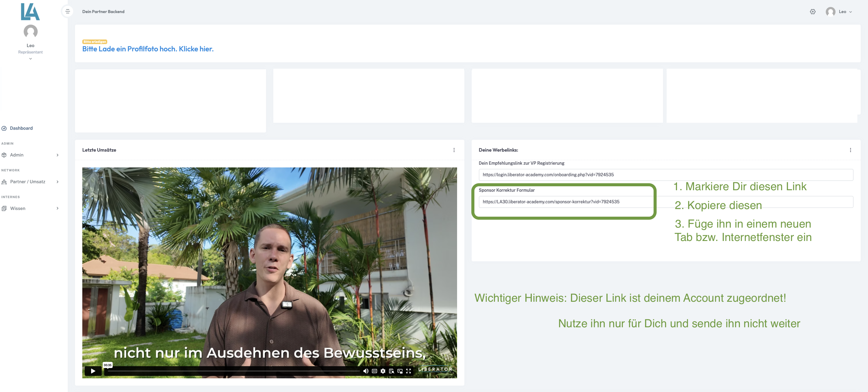
Task: Play the embedded video
Action: pyautogui.click(x=93, y=371)
